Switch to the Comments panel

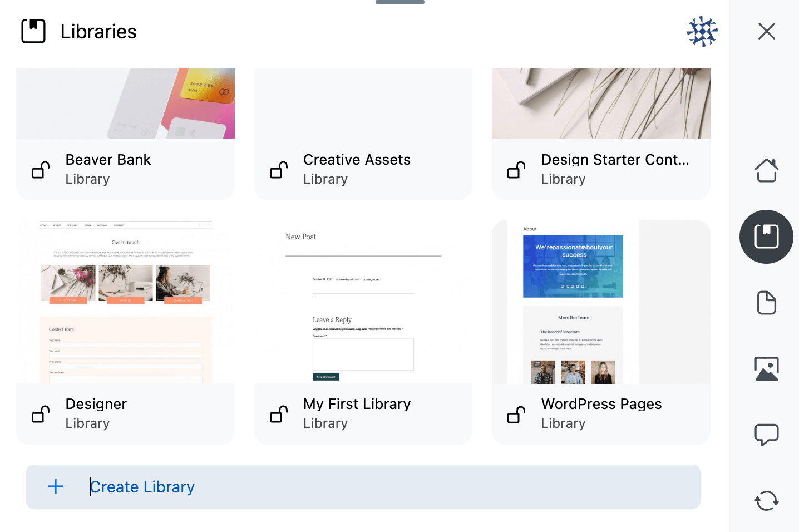coord(766,435)
